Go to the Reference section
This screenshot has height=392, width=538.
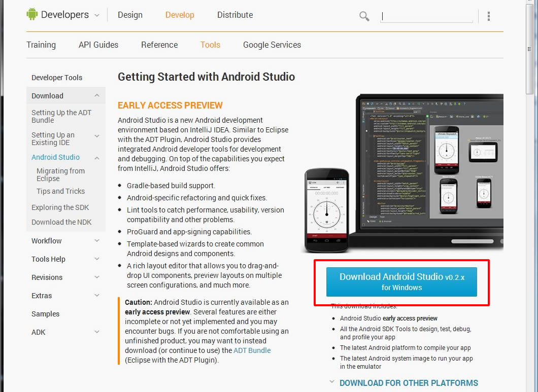point(159,45)
